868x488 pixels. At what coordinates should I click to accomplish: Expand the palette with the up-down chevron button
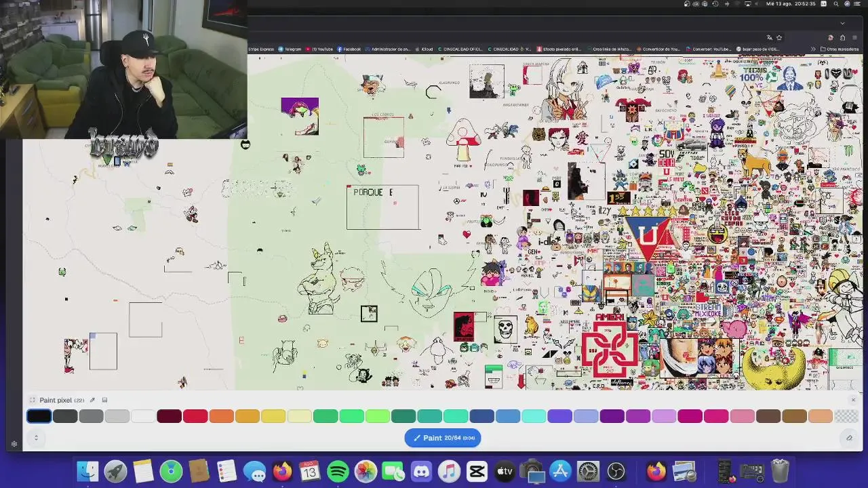[x=36, y=438]
